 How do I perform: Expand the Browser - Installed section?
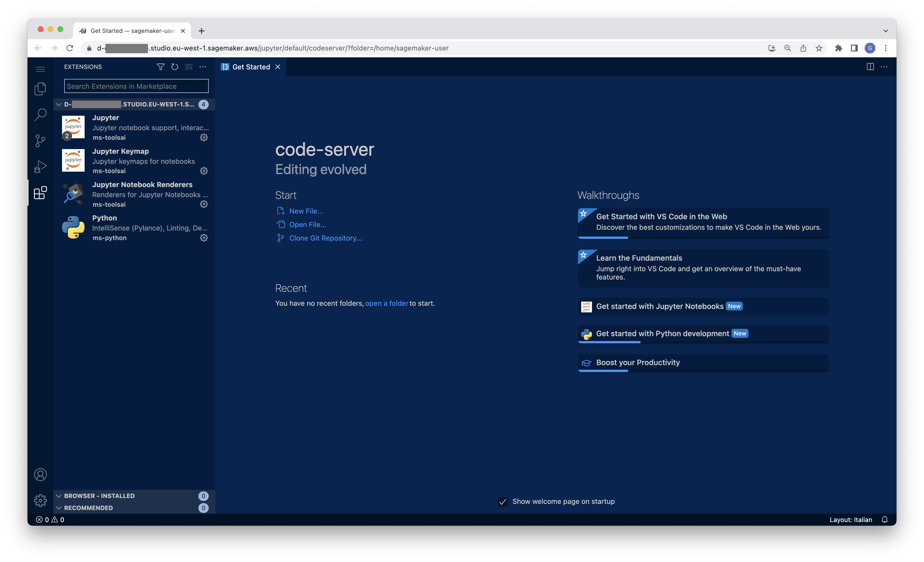pos(99,496)
